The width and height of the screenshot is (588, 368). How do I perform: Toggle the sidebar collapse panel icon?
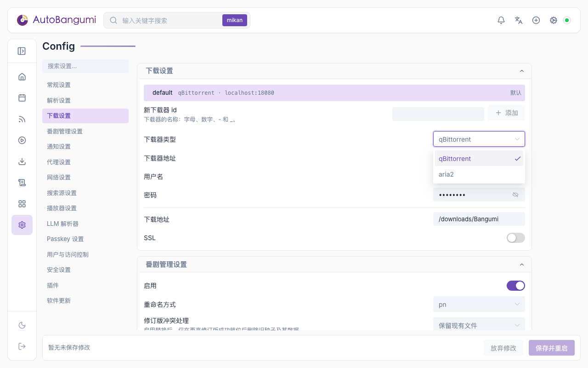coord(22,51)
